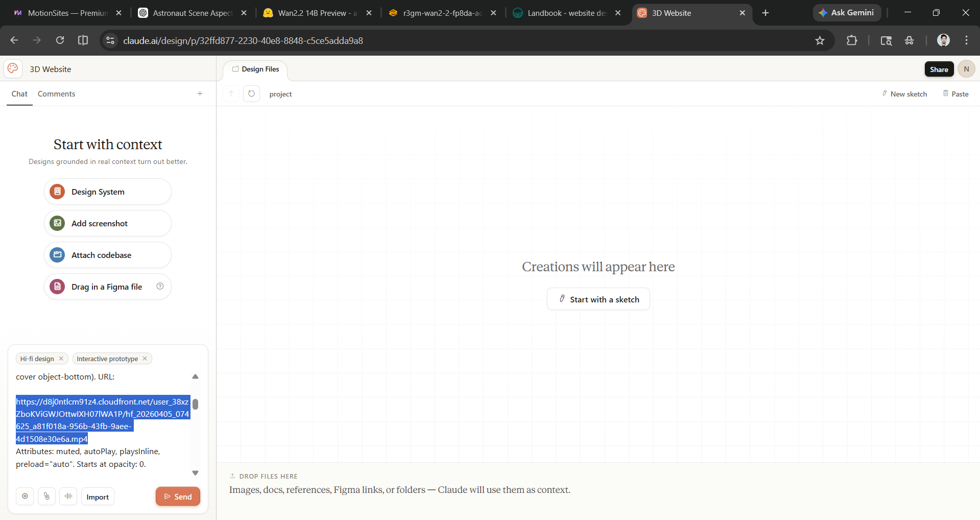Click the incognito-style toolbar icon
Screen dimensions: 980x520
click(x=909, y=40)
